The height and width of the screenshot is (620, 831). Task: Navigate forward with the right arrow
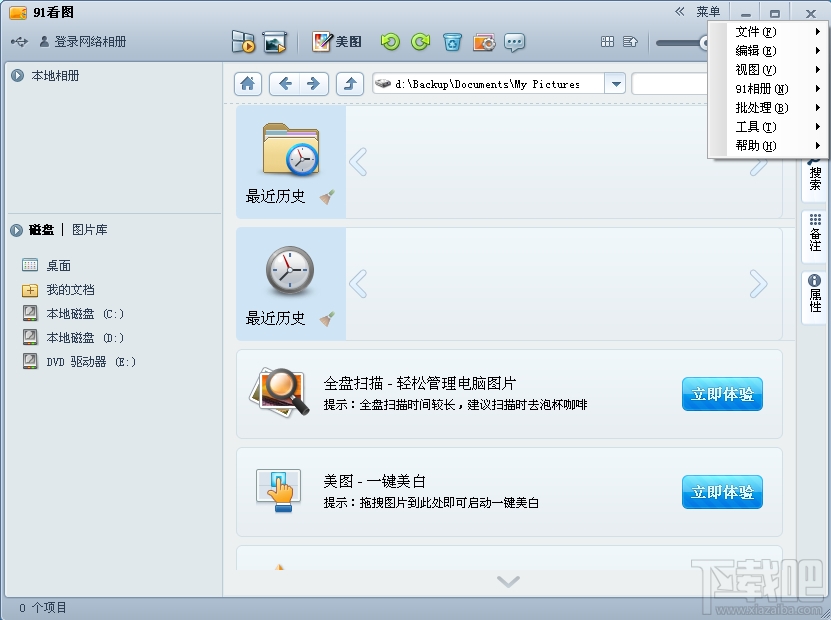[314, 84]
